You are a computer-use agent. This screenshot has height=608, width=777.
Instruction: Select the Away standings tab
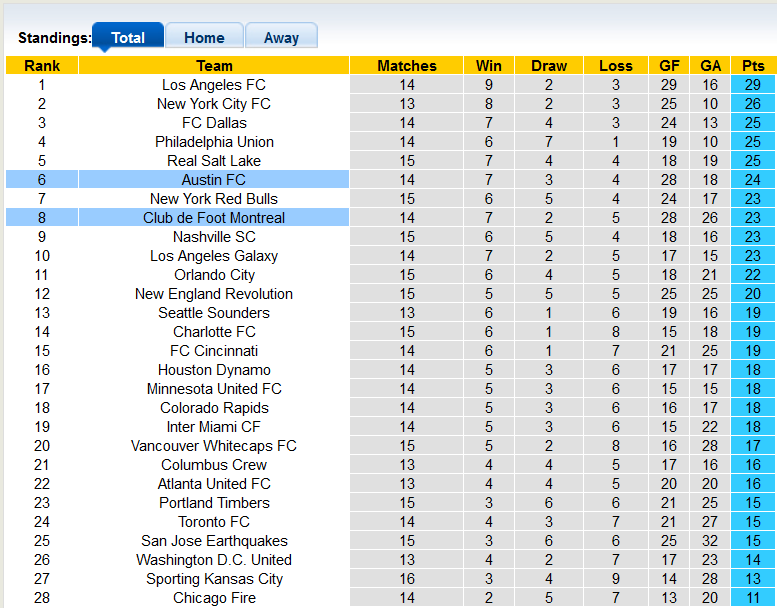click(281, 38)
